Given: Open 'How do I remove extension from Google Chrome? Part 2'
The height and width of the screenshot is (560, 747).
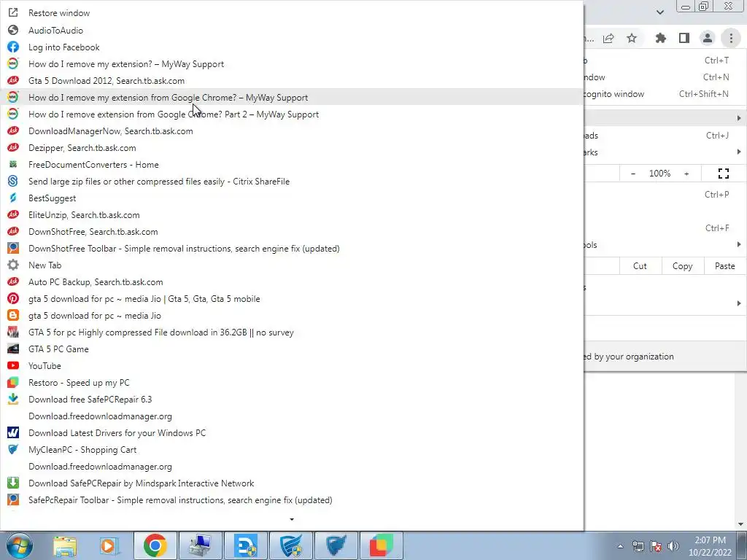Looking at the screenshot, I should (x=292, y=114).
